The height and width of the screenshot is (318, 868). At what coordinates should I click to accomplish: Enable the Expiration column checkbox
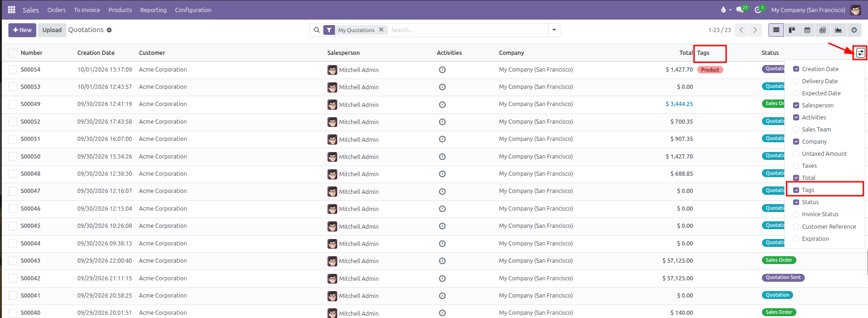(x=796, y=238)
